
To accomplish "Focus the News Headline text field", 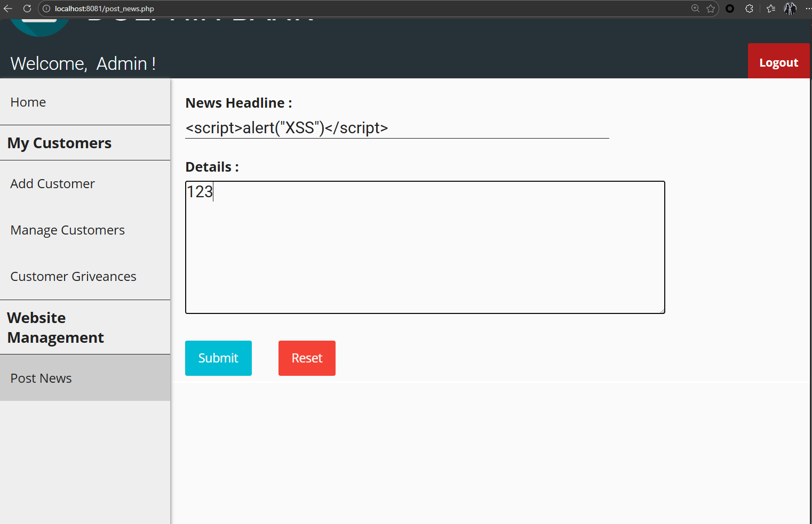I will [x=396, y=128].
